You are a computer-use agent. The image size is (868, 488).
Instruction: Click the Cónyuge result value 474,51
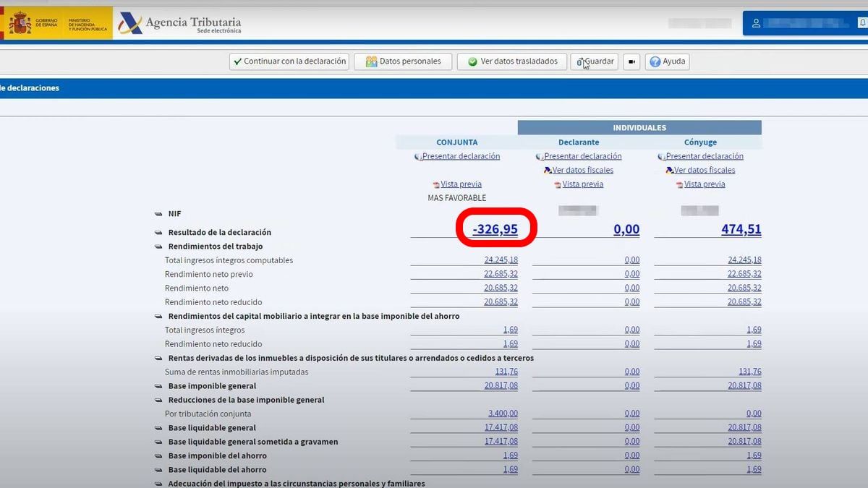[742, 229]
